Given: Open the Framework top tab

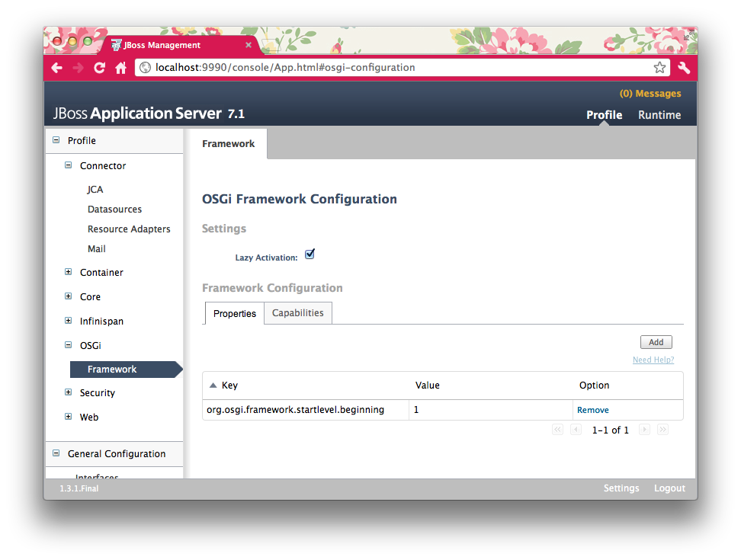Looking at the screenshot, I should [228, 143].
